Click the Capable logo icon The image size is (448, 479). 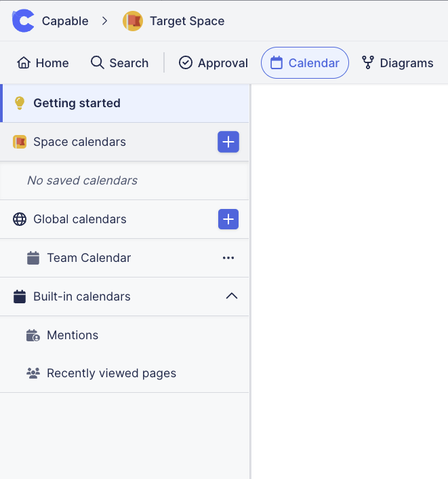pyautogui.click(x=23, y=21)
